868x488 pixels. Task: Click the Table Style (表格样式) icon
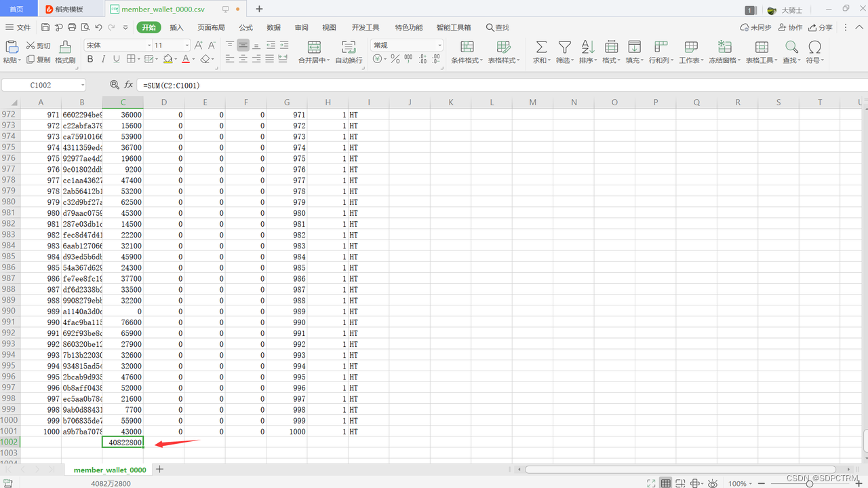pos(503,47)
